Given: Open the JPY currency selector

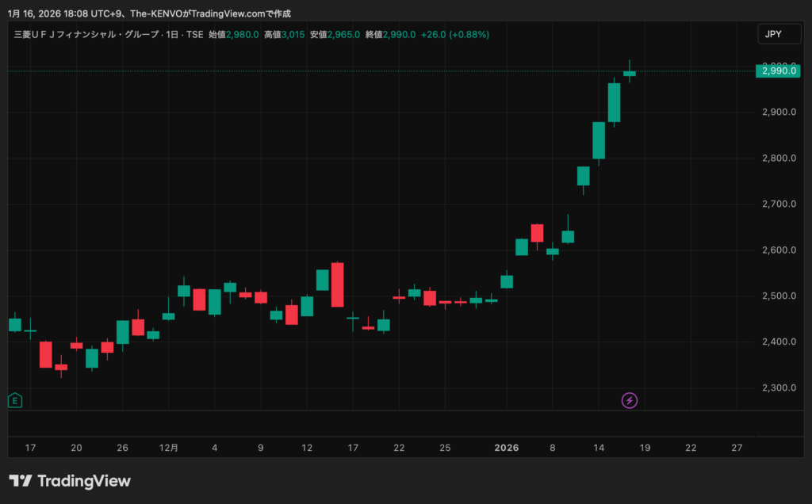Looking at the screenshot, I should point(775,34).
